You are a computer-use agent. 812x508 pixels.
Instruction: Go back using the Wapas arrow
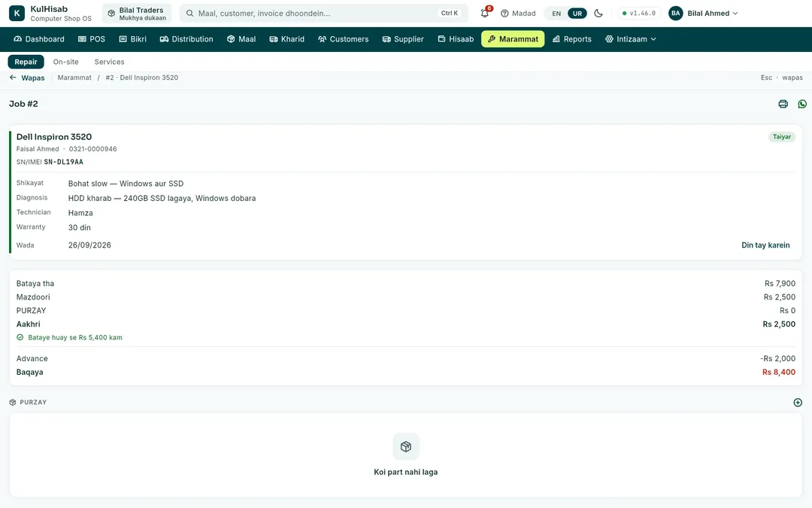point(27,78)
